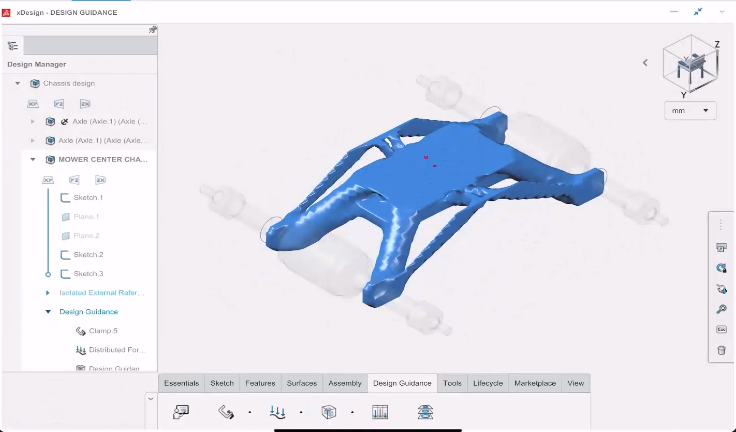Click the first icon in Design Guidance toolbar
The image size is (736, 432).
point(181,411)
